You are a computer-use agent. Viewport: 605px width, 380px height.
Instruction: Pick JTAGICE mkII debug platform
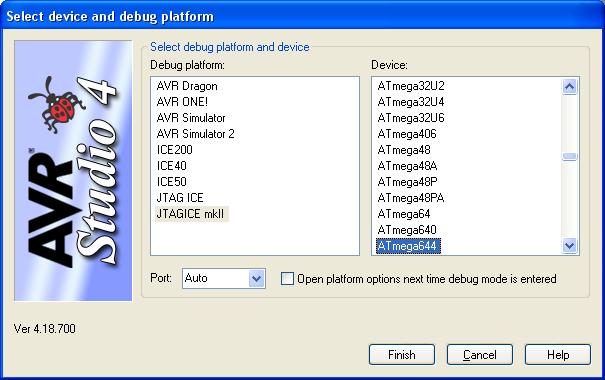[x=192, y=214]
